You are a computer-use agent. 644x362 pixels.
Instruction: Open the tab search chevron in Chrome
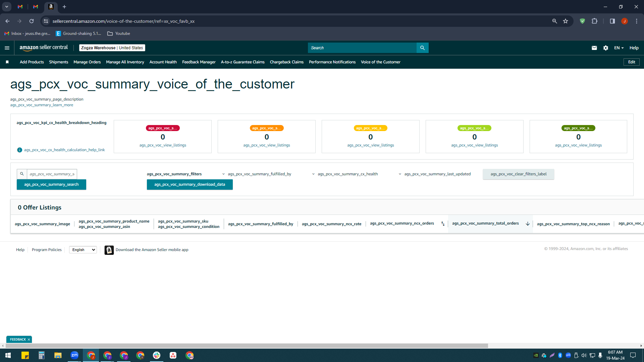pos(7,7)
